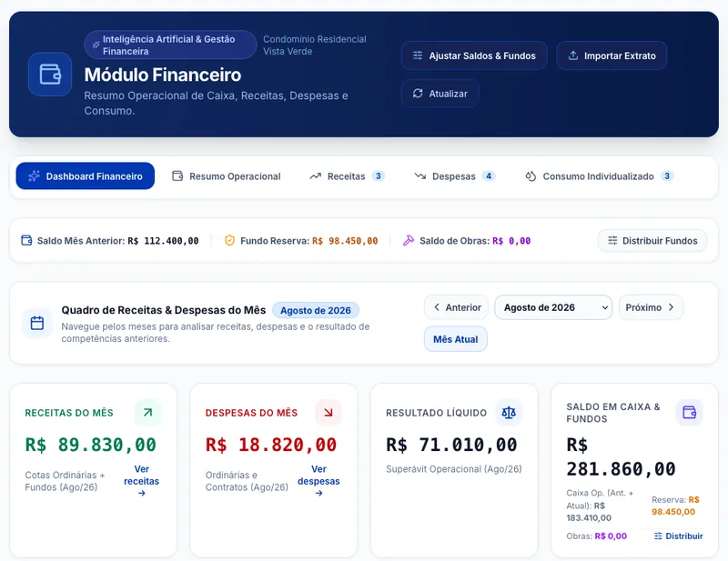Click the calendar icon beside Quadro de Receitas
This screenshot has height=561, width=728.
tap(37, 323)
